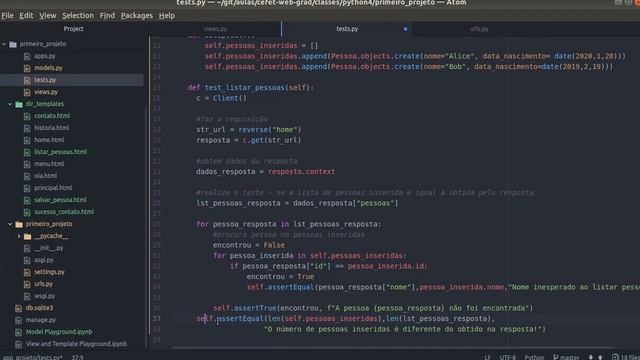Click the root primeiro_projeto repository icon
The height and width of the screenshot is (360, 640).
[x=13, y=44]
